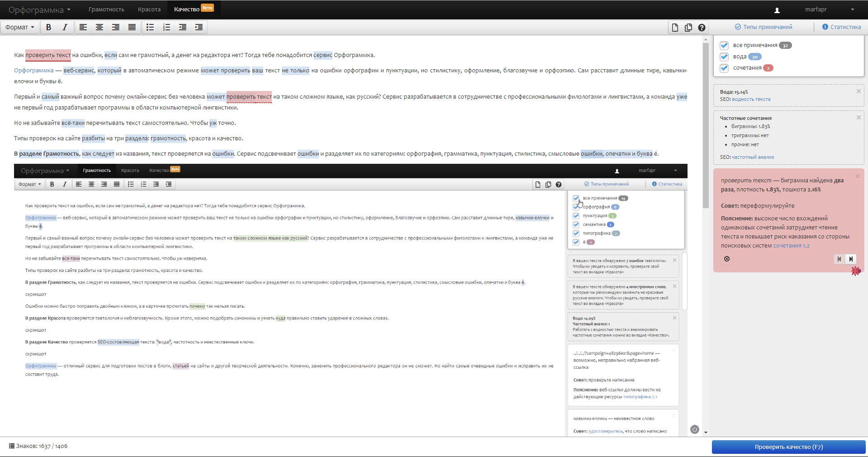Viewport: 868px width, 457px height.
Task: Decrease the paragraph indent
Action: tap(183, 27)
